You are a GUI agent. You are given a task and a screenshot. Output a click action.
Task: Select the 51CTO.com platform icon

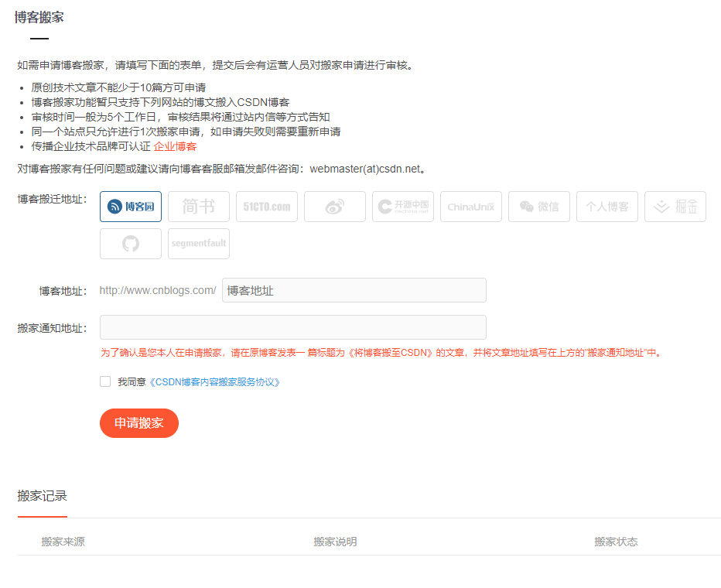266,206
